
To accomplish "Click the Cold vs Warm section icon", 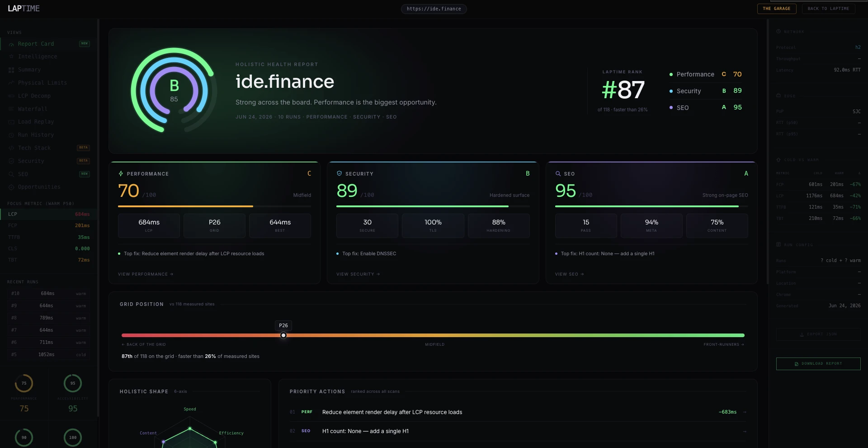I will pos(778,160).
